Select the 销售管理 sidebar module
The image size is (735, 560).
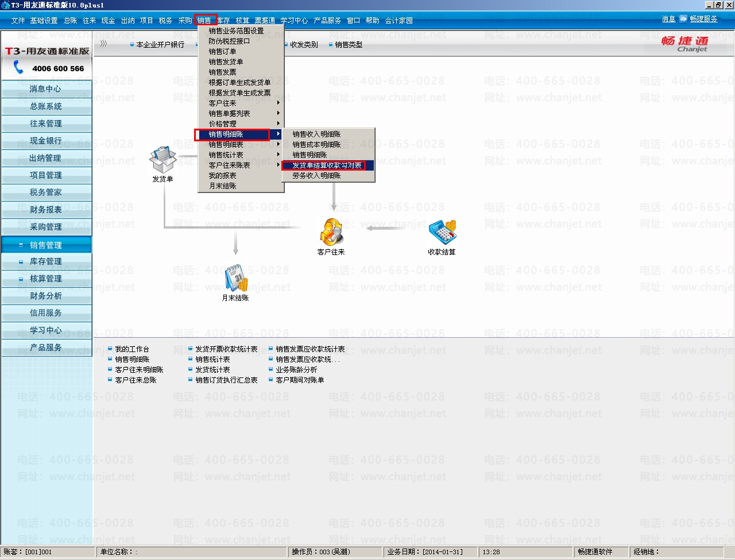(x=46, y=245)
